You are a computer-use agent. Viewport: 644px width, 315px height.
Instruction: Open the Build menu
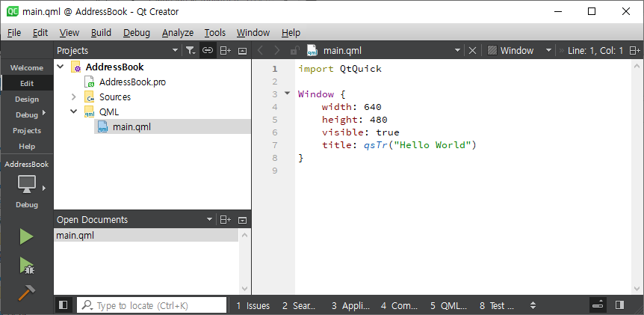[101, 32]
